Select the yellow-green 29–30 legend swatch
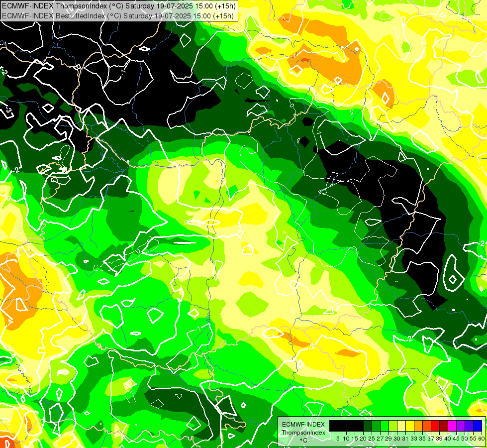The image size is (487, 448). 393,426
